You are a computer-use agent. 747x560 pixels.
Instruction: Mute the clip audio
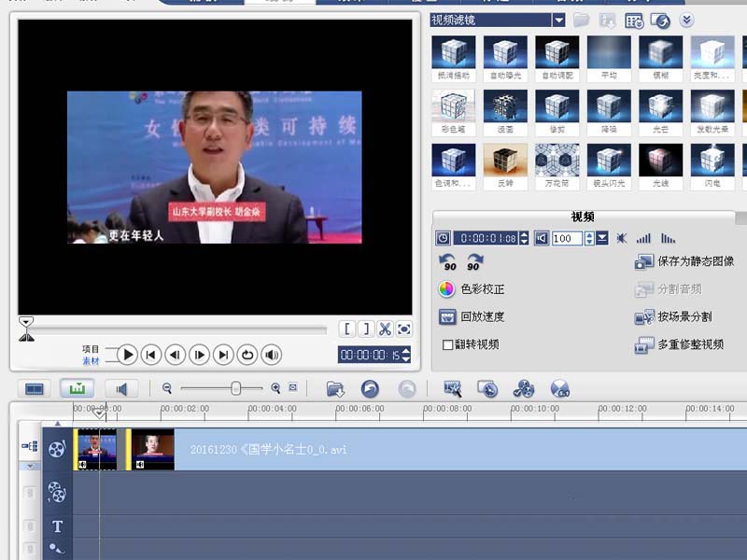[x=621, y=238]
